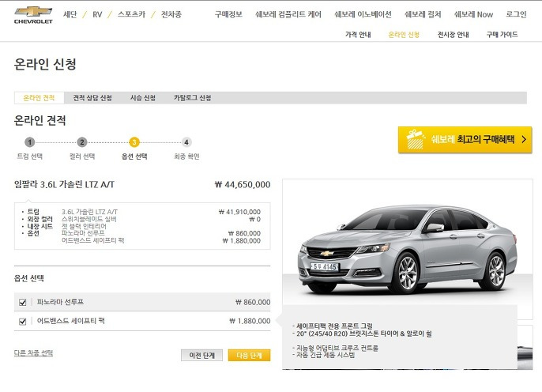Click the trim price ₩ 41,910,000
This screenshot has height=392, width=542.
pos(239,212)
